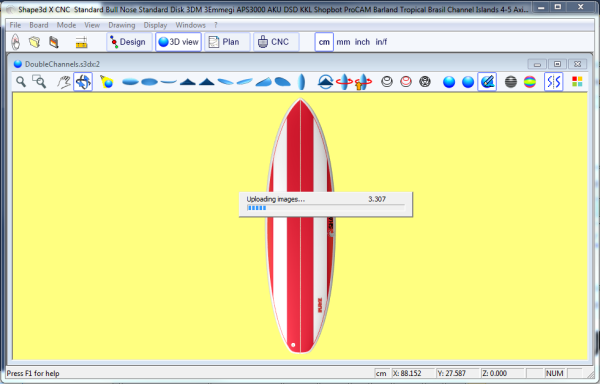Choose the vertical board view icon
Viewport: 600px width, 384px height.
302,81
